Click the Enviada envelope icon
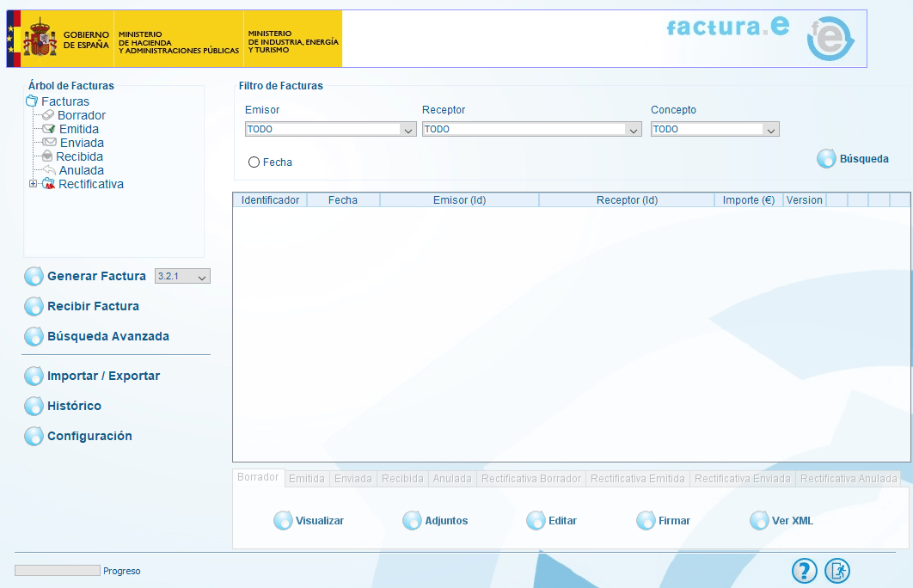This screenshot has height=588, width=913. point(50,143)
